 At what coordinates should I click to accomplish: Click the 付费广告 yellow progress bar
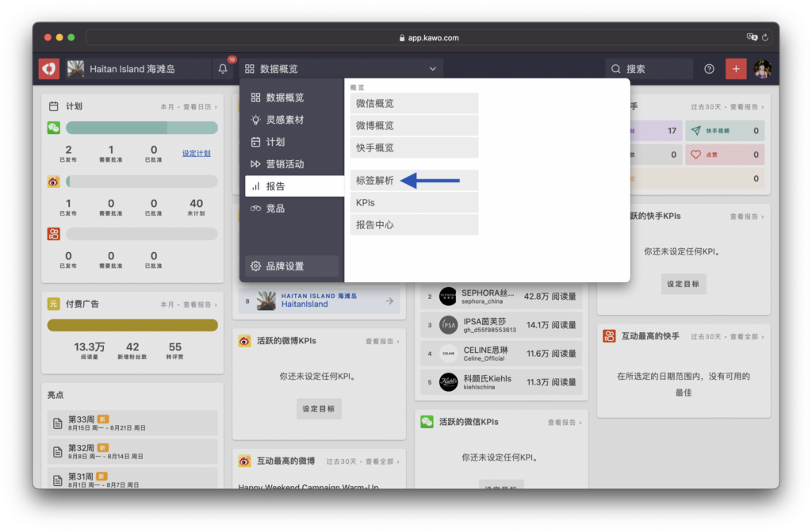[x=132, y=325]
